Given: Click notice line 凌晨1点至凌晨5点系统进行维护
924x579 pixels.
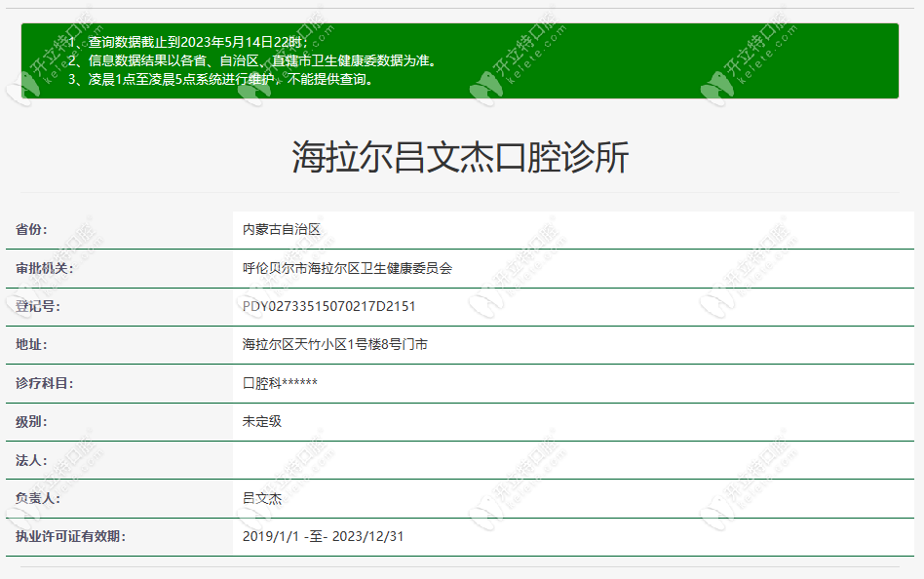Looking at the screenshot, I should pyautogui.click(x=221, y=79).
